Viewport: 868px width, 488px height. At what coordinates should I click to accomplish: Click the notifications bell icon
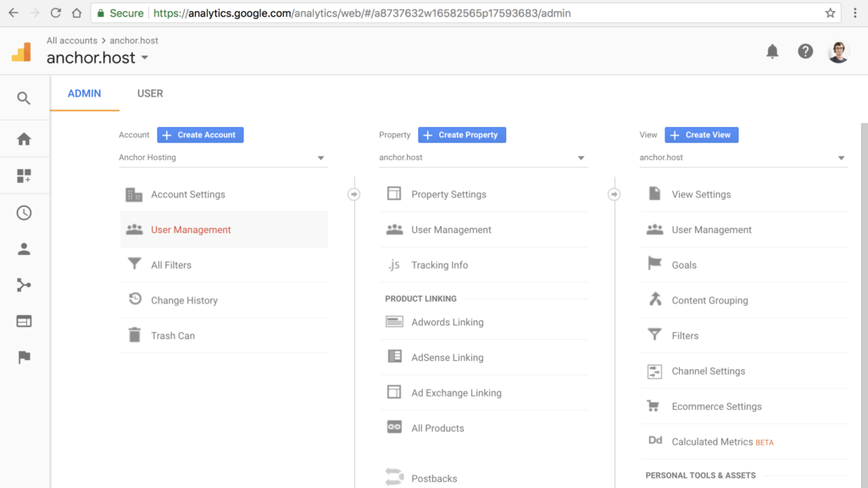772,52
